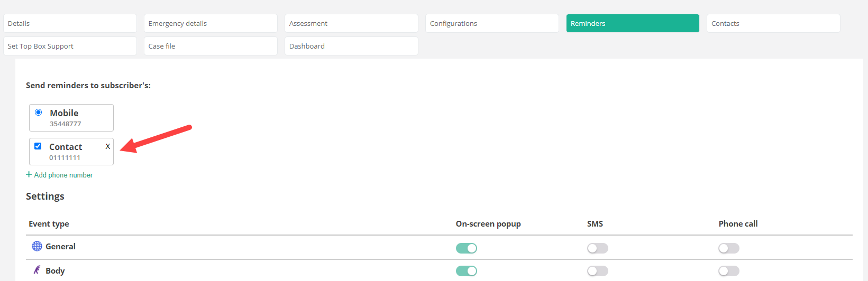Open the Configurations tab
This screenshot has width=868, height=281.
(492, 23)
